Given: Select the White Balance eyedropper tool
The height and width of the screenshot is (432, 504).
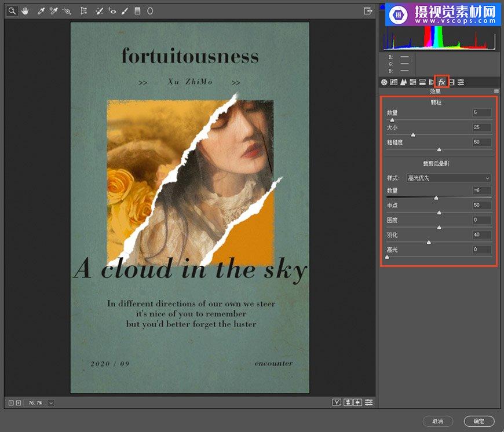Looking at the screenshot, I should pyautogui.click(x=41, y=11).
